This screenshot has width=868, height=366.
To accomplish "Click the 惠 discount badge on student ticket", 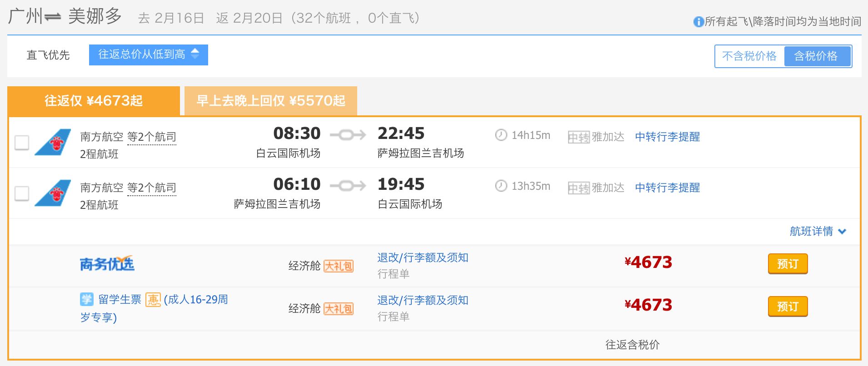I will (153, 300).
